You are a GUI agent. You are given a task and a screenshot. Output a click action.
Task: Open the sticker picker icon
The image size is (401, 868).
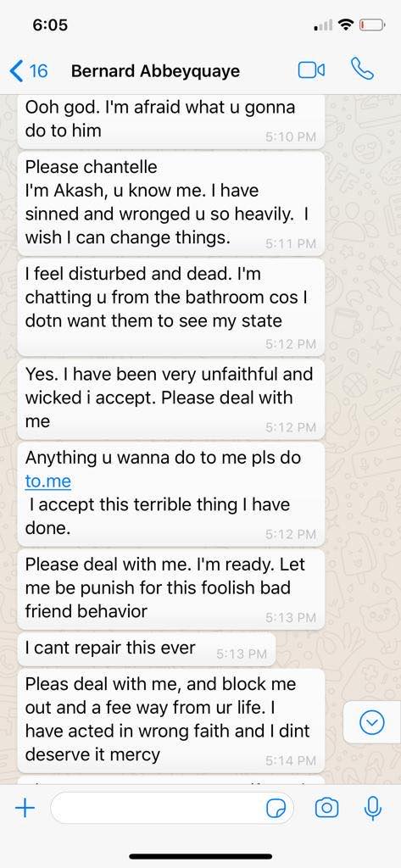(276, 810)
